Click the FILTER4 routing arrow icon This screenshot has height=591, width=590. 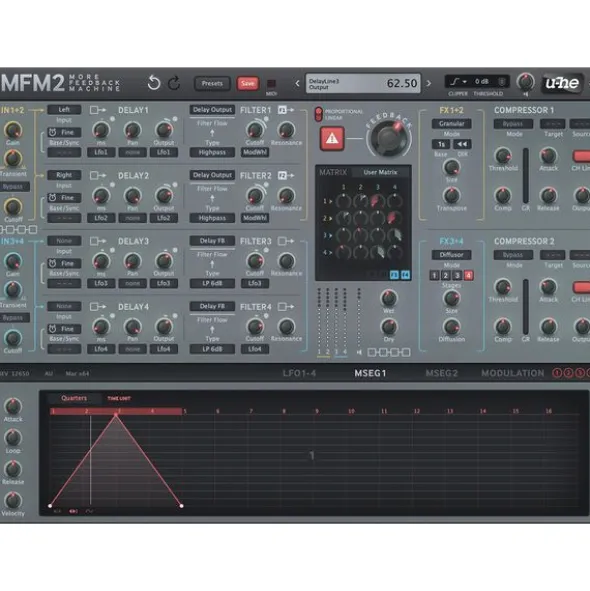coord(285,306)
